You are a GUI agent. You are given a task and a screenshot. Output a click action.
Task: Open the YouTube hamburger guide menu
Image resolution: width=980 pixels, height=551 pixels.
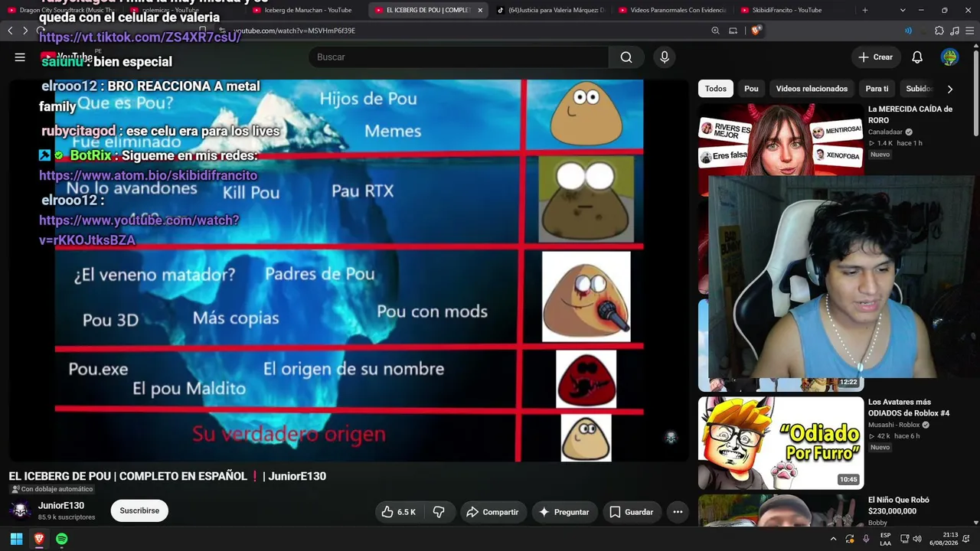pos(20,57)
